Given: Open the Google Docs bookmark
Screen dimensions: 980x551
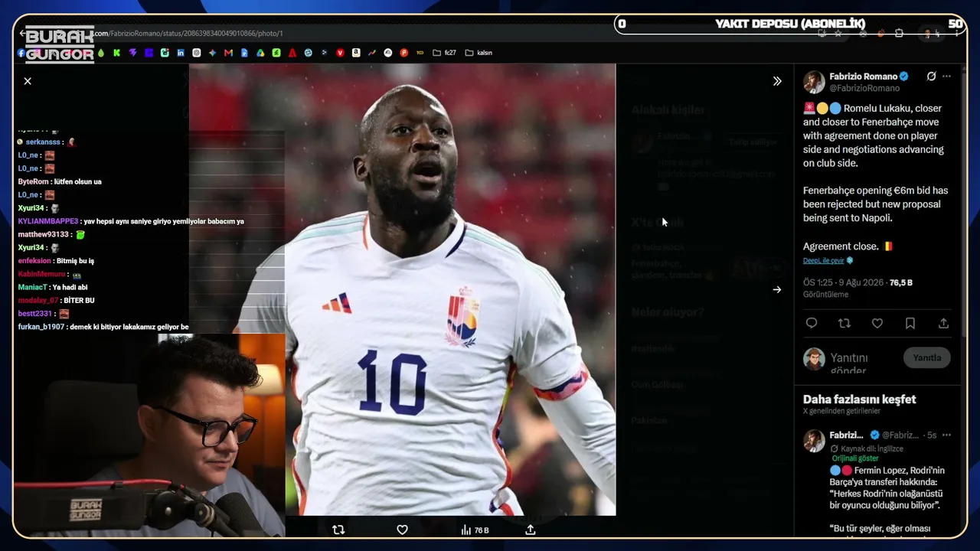Looking at the screenshot, I should (x=244, y=53).
